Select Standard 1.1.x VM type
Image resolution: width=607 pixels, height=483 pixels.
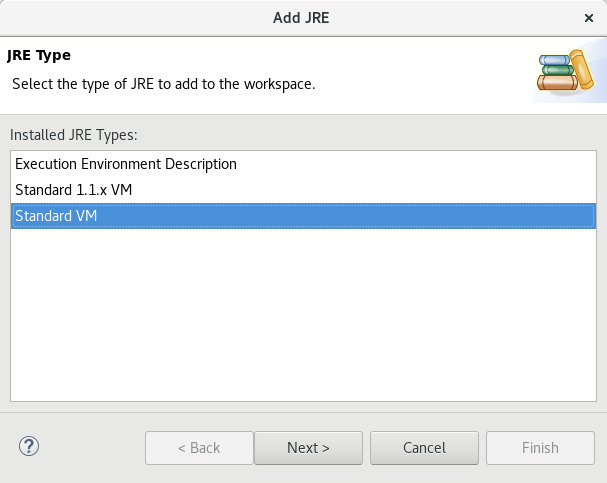point(304,190)
